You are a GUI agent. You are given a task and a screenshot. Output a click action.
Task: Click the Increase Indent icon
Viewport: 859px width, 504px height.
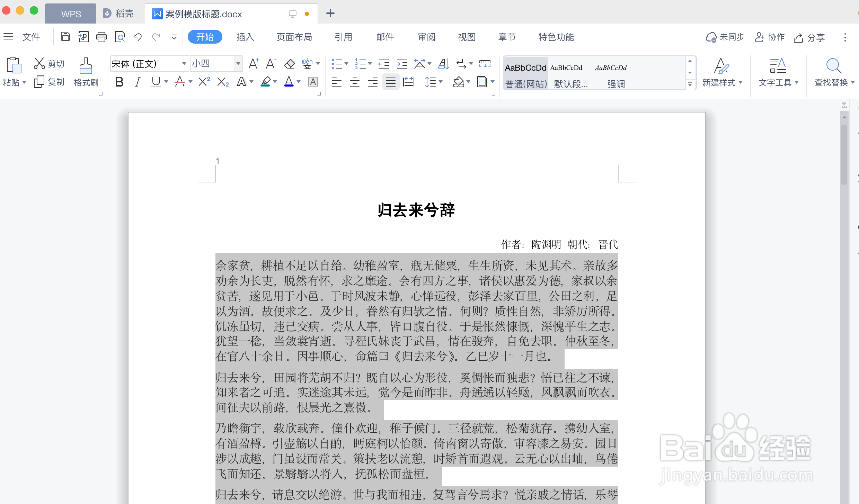(x=402, y=64)
